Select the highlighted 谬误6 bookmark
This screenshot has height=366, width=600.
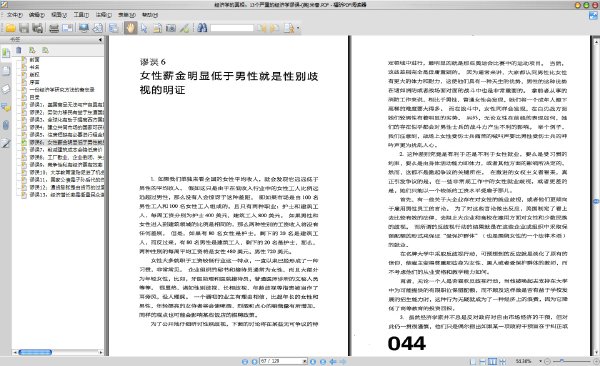(x=66, y=142)
